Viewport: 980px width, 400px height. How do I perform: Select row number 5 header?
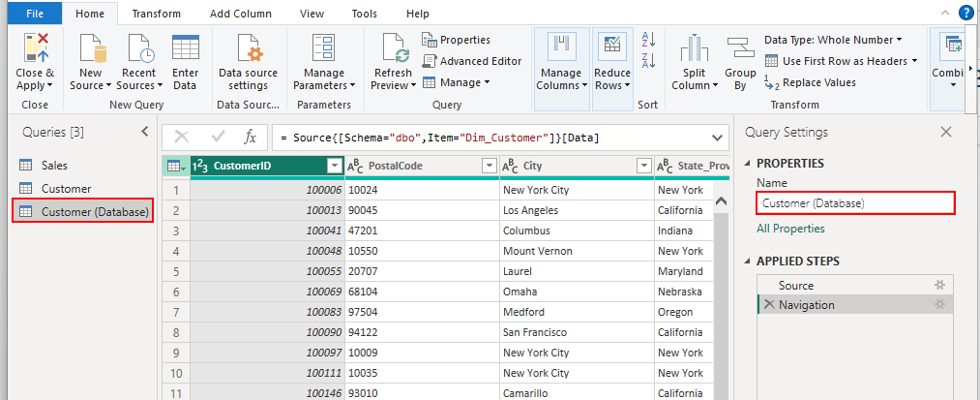point(176,272)
